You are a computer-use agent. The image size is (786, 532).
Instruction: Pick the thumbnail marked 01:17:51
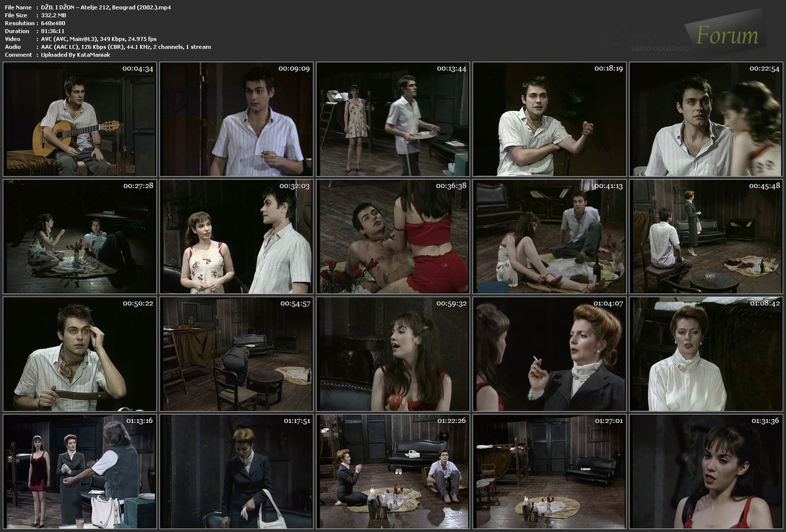click(x=236, y=471)
